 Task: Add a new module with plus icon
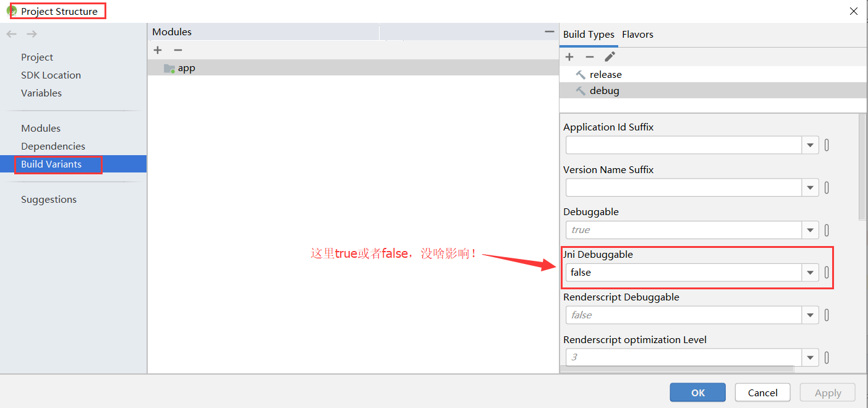point(158,50)
